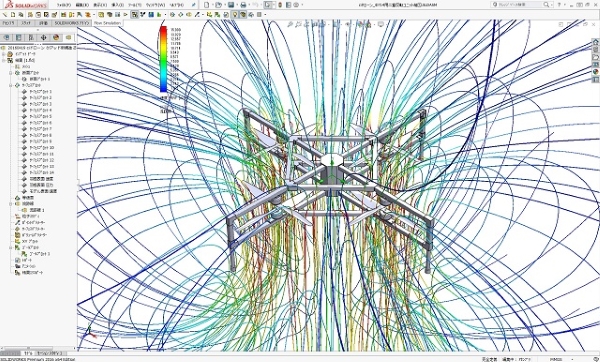Click the command search input field
Image resolution: width=600 pixels, height=362 pixels.
tap(520, 5)
